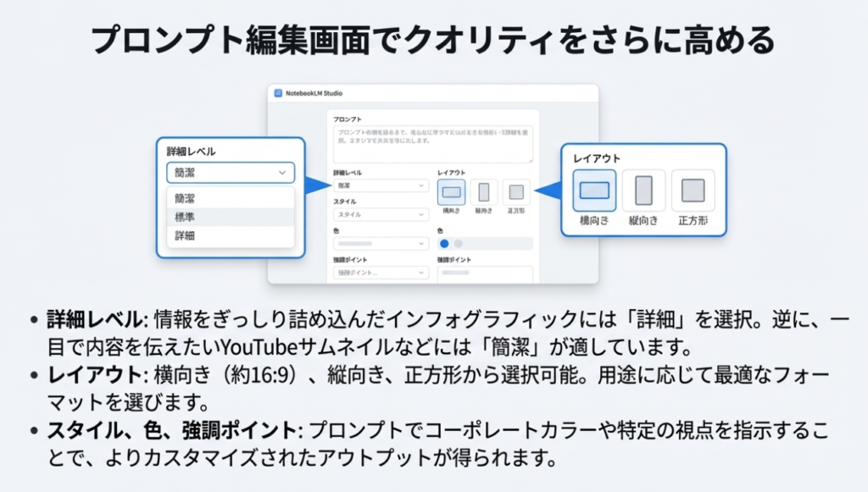Screen dimensions: 868x492
Task: Select the blue color swatch
Action: pyautogui.click(x=445, y=244)
